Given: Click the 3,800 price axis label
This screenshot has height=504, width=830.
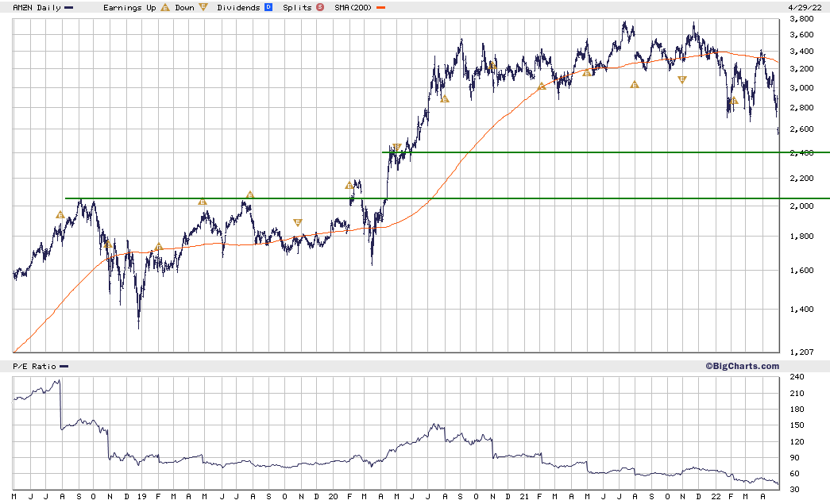Looking at the screenshot, I should pyautogui.click(x=801, y=19).
